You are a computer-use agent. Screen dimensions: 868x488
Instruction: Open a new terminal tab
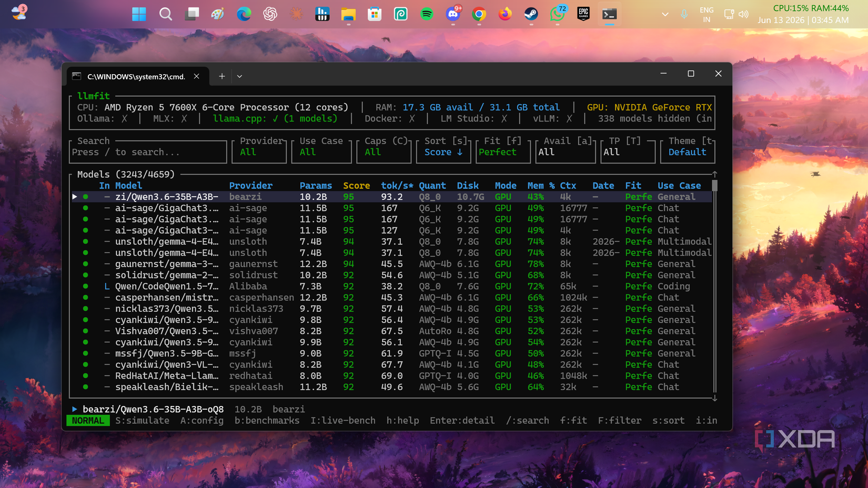coord(222,76)
